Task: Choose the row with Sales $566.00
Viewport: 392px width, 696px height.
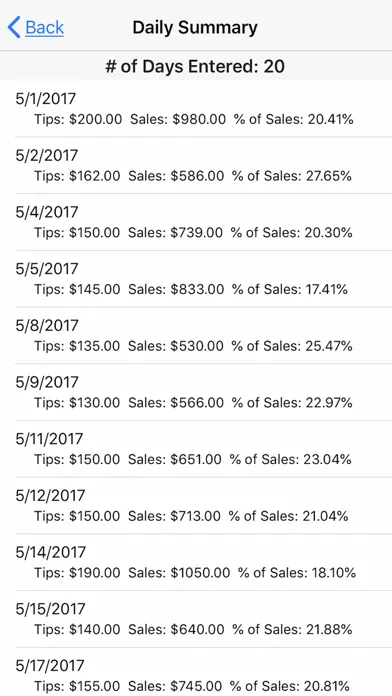Action: (196, 392)
